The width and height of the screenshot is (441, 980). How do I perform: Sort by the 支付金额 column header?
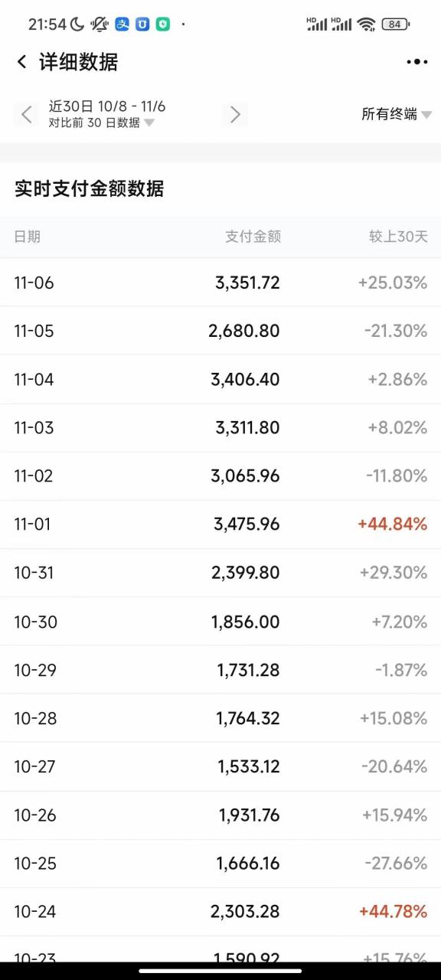253,237
